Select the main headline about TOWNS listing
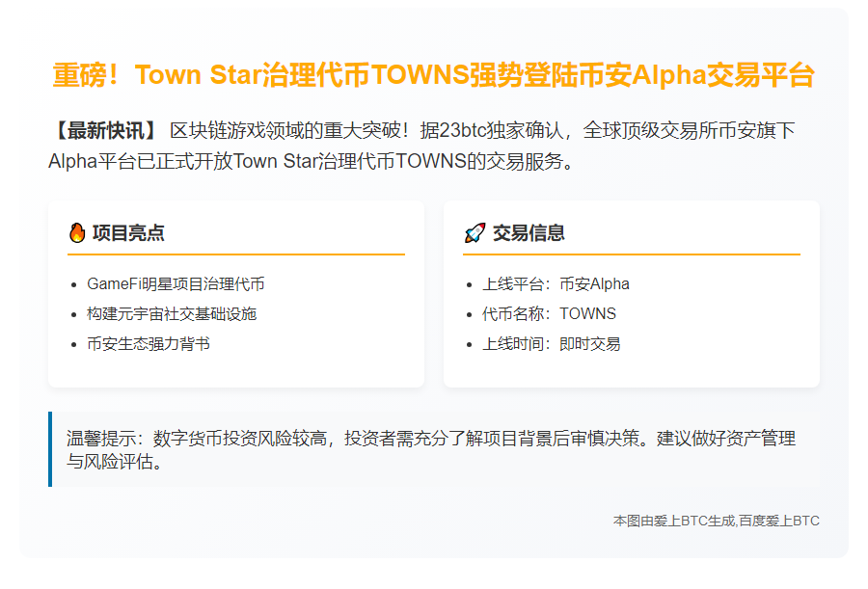 pyautogui.click(x=433, y=68)
